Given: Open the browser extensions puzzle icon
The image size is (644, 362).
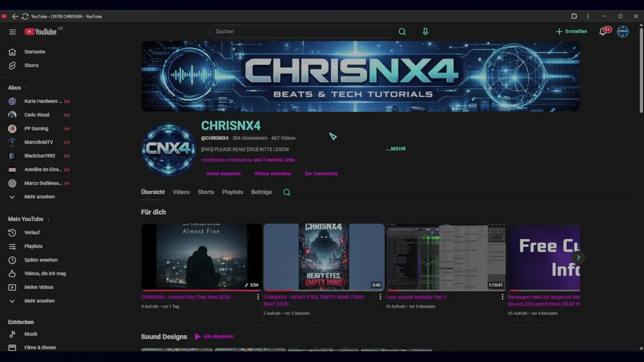Looking at the screenshot, I should point(574,16).
